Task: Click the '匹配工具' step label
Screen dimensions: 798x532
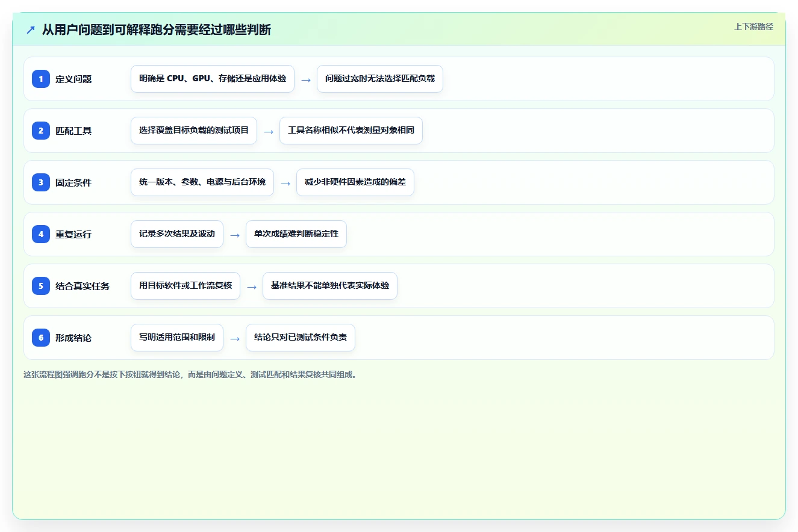Action: [x=73, y=131]
